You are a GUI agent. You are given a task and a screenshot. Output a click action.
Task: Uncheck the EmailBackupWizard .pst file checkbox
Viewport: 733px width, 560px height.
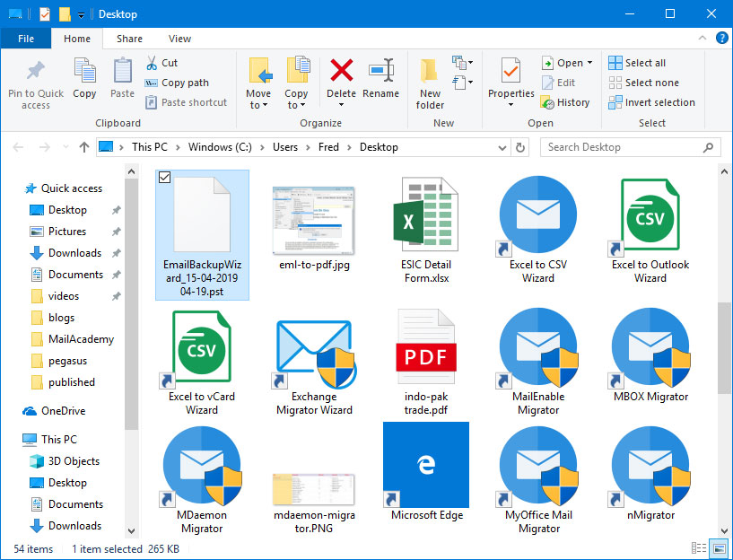tap(164, 177)
